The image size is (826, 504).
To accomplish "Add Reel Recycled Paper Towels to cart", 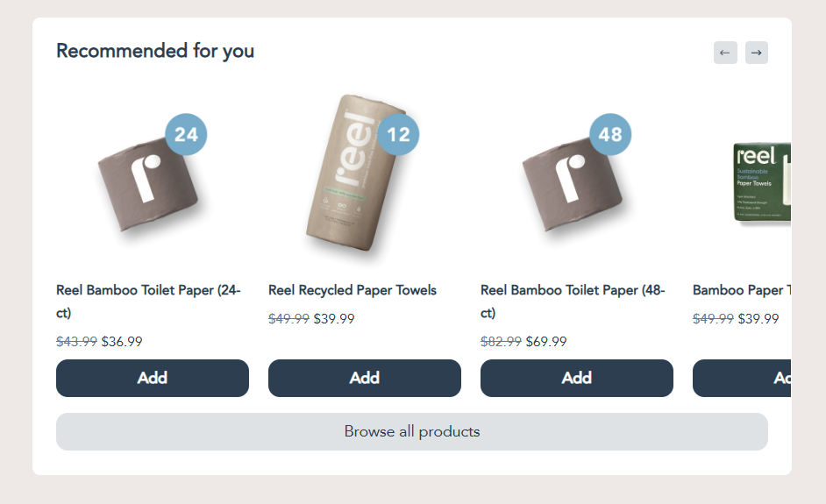I will pyautogui.click(x=365, y=378).
